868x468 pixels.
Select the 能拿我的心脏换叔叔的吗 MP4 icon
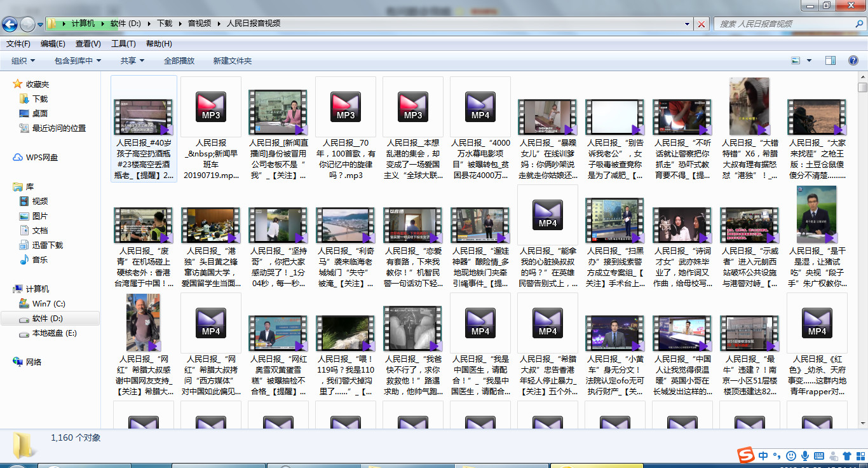point(548,215)
